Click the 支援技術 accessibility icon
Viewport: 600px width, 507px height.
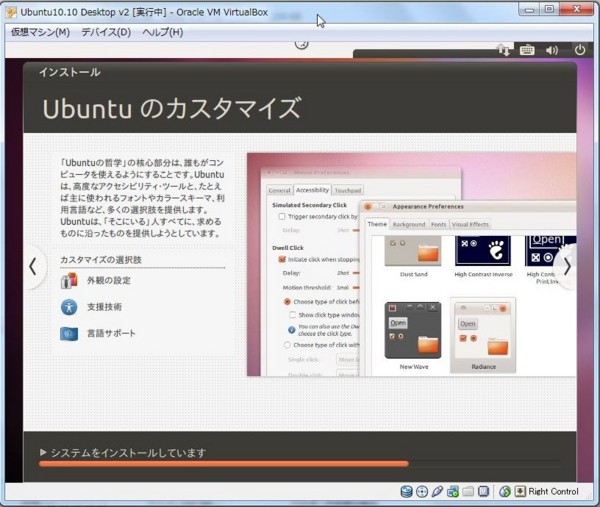point(69,307)
